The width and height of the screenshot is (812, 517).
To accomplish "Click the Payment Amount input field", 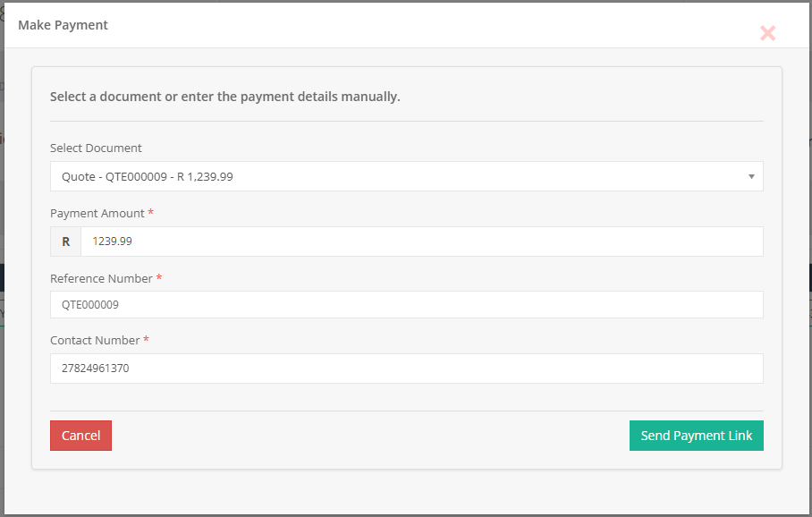I will click(421, 242).
